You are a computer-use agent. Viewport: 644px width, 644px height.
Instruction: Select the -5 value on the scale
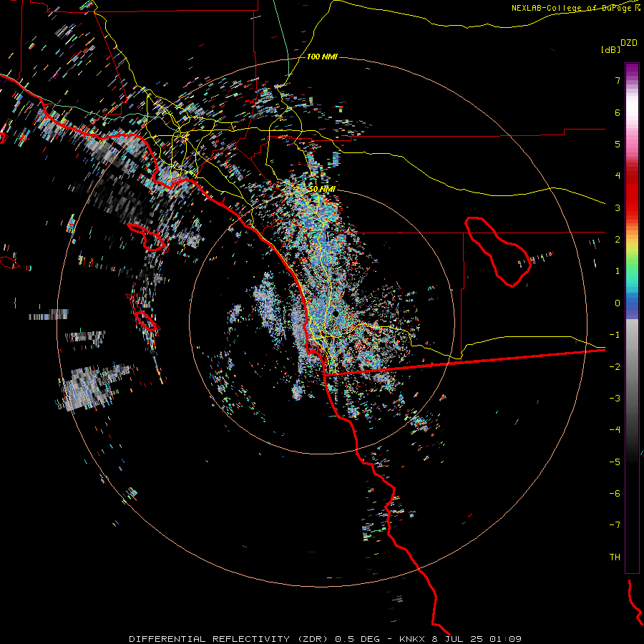(615, 462)
